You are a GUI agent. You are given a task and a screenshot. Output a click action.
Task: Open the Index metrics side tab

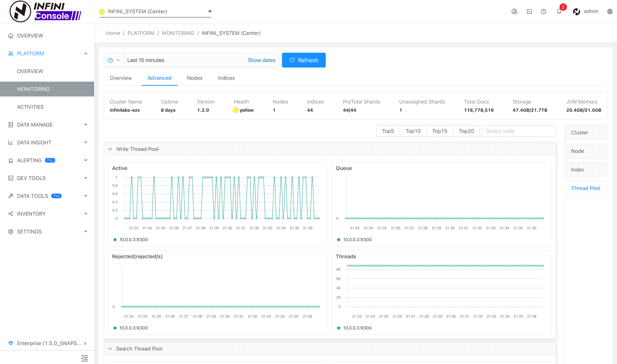(586, 170)
